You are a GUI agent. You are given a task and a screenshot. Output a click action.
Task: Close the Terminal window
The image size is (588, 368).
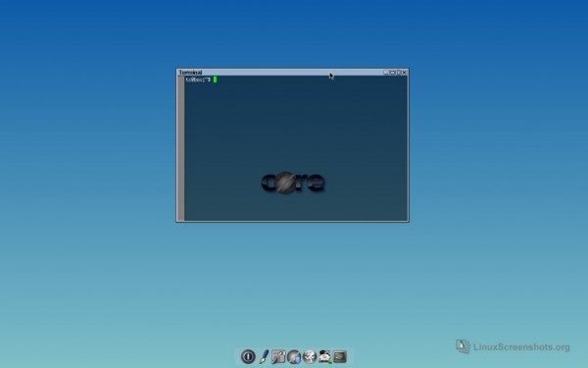click(404, 73)
